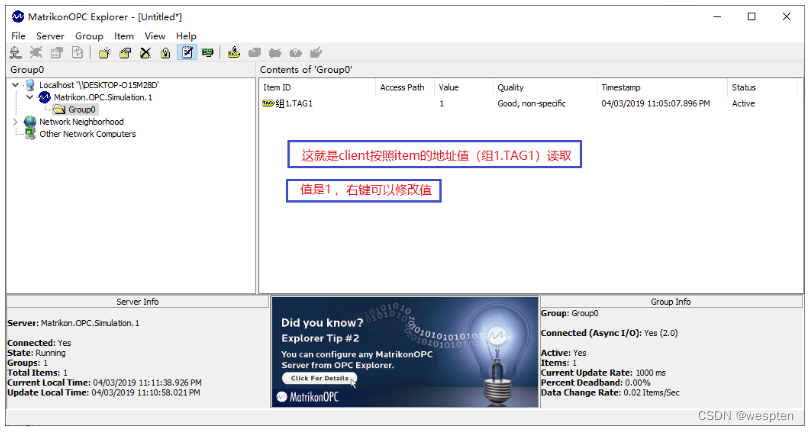The image size is (809, 432).
Task: Click the Update Local Time line
Action: [x=104, y=392]
